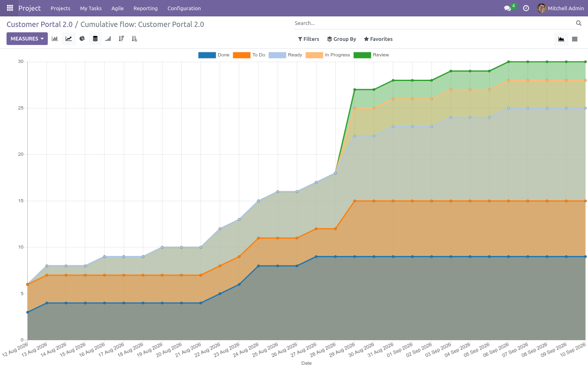This screenshot has height=368, width=588.
Task: Switch to line chart view
Action: pyautogui.click(x=69, y=39)
